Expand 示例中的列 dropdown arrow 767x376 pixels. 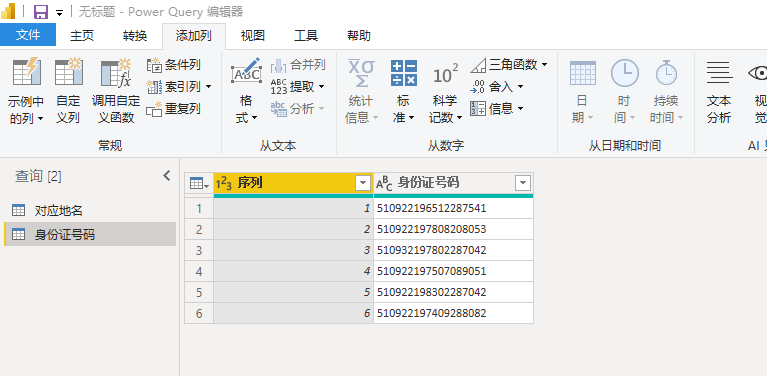(x=40, y=118)
